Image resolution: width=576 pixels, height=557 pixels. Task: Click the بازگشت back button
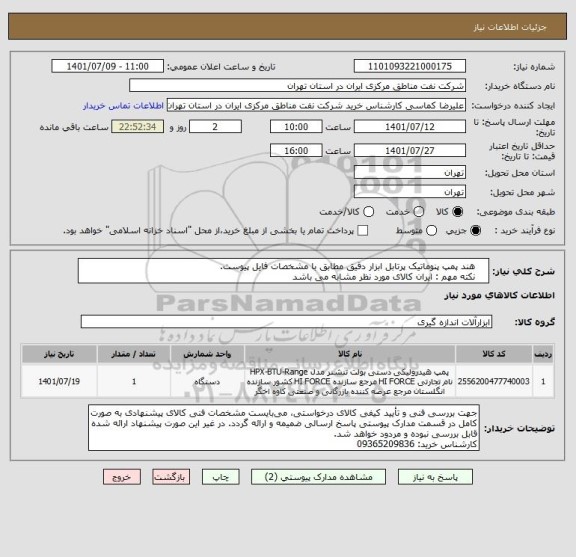(171, 477)
